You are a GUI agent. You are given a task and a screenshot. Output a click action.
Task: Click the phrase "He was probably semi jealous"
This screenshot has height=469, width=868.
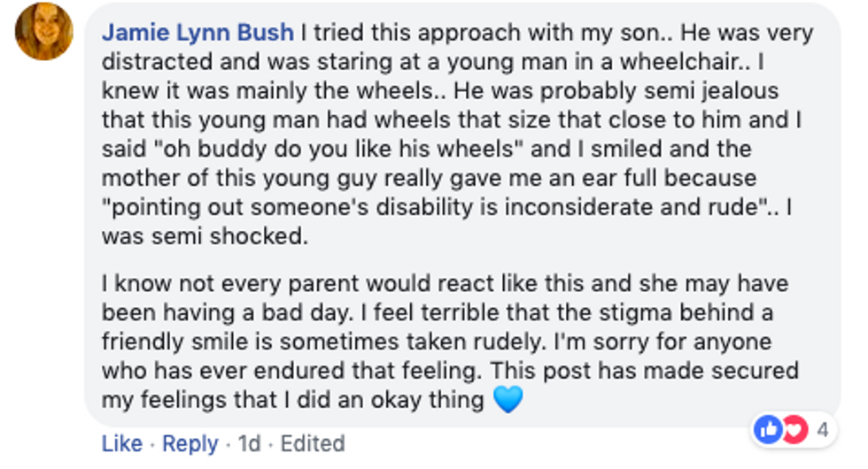[x=616, y=91]
